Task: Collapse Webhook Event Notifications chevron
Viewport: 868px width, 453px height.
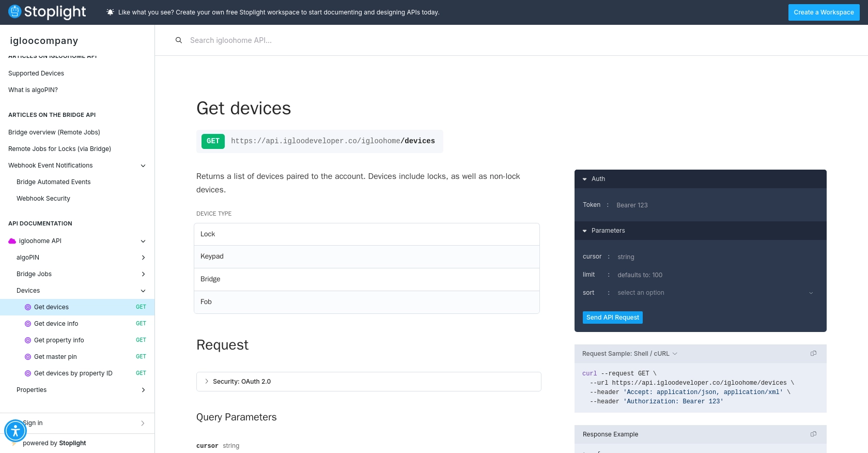Action: tap(143, 165)
